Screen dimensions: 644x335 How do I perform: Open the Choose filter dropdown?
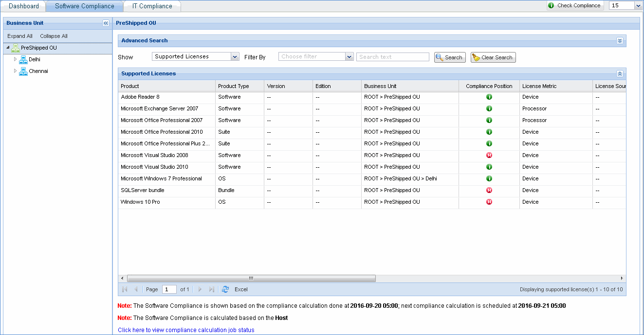349,56
